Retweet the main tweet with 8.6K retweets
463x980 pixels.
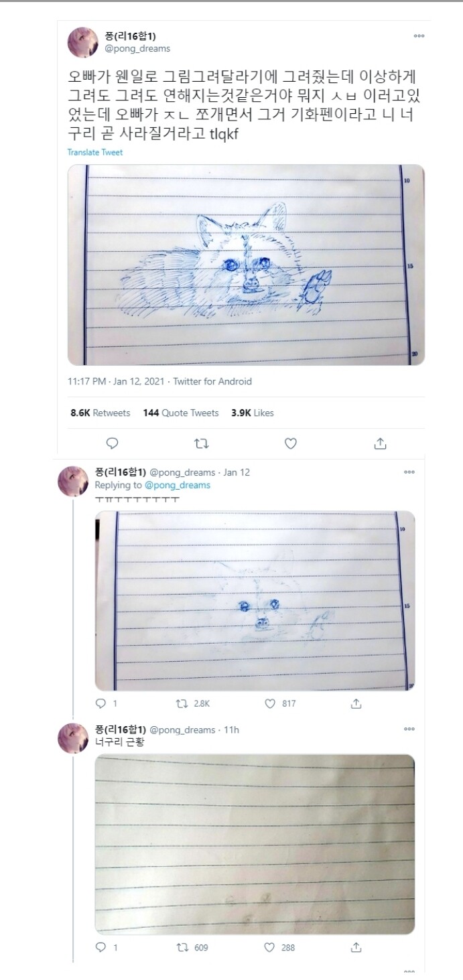click(201, 443)
